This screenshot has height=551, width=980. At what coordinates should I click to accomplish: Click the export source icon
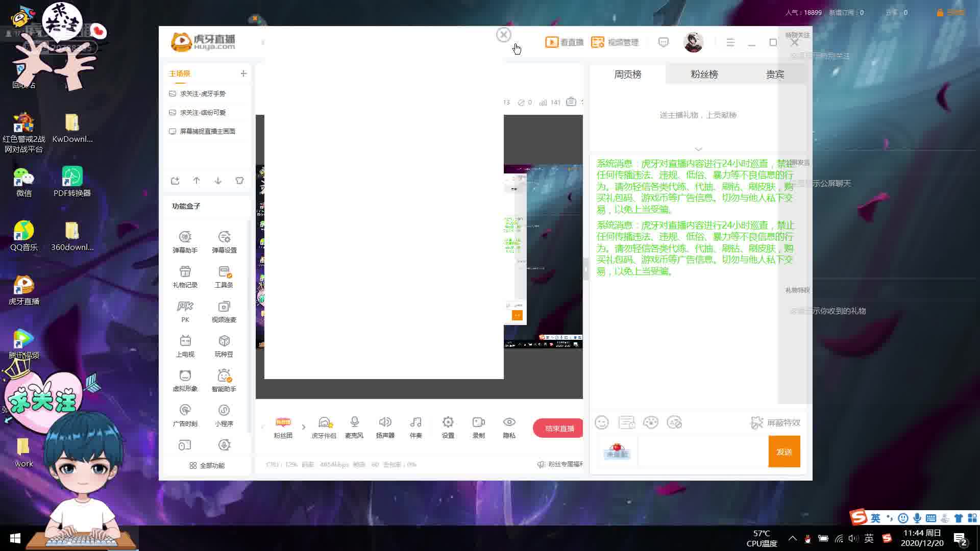pyautogui.click(x=175, y=181)
